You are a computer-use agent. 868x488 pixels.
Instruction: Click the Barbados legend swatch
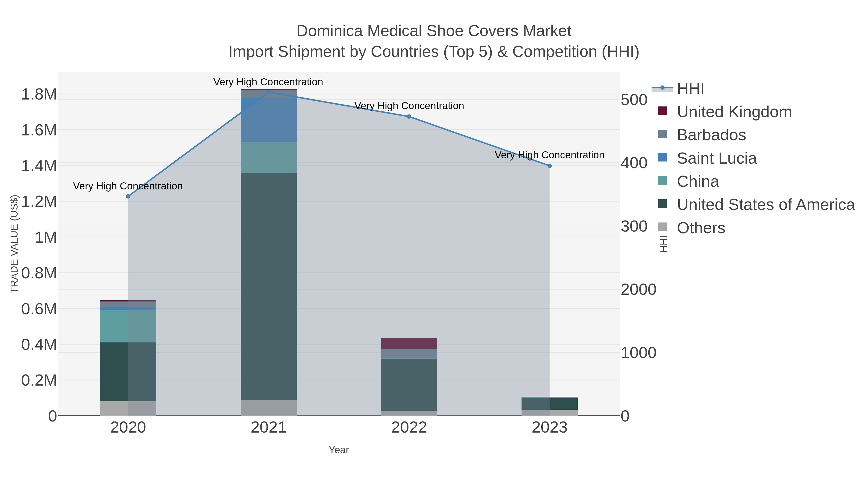point(663,134)
